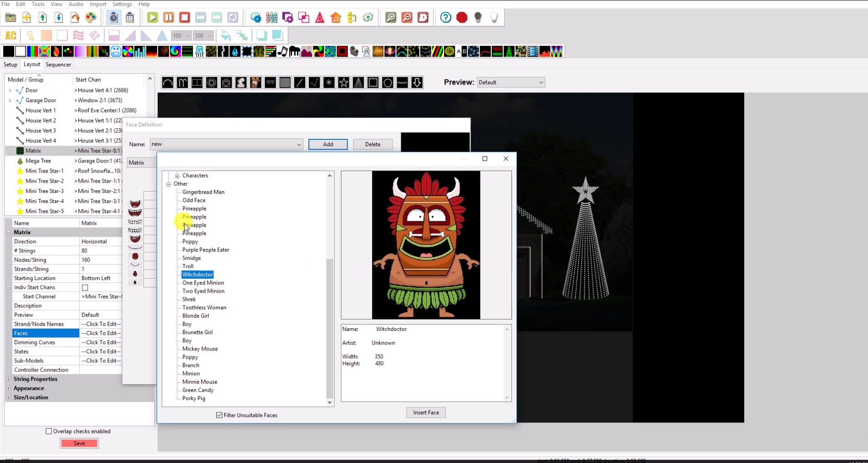Add a Matrix grid model

[x=285, y=82]
